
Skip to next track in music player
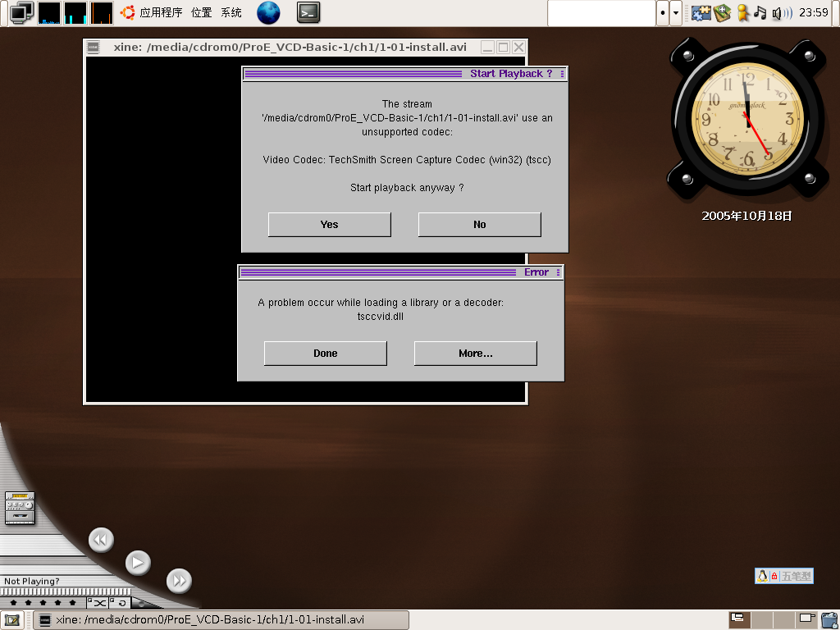pyautogui.click(x=179, y=581)
